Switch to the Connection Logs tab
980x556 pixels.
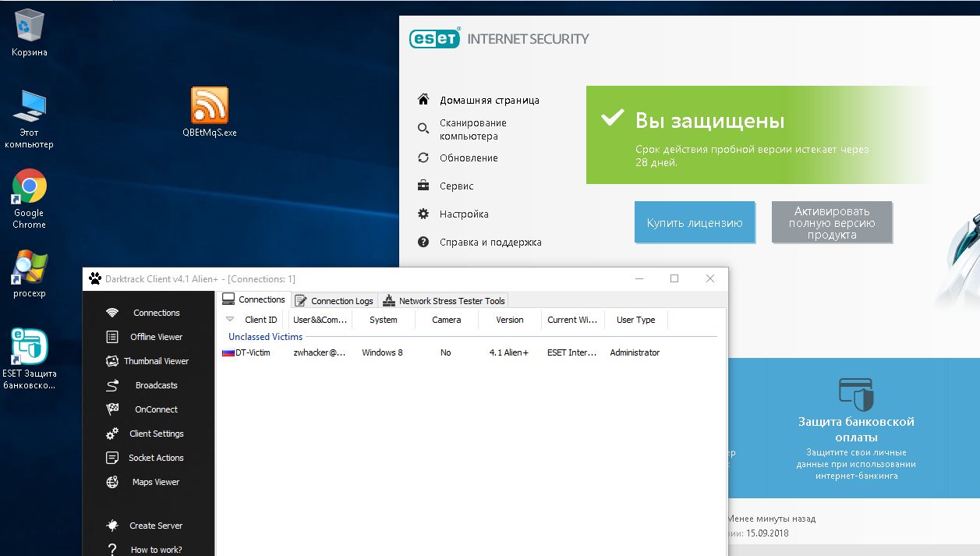click(x=334, y=300)
